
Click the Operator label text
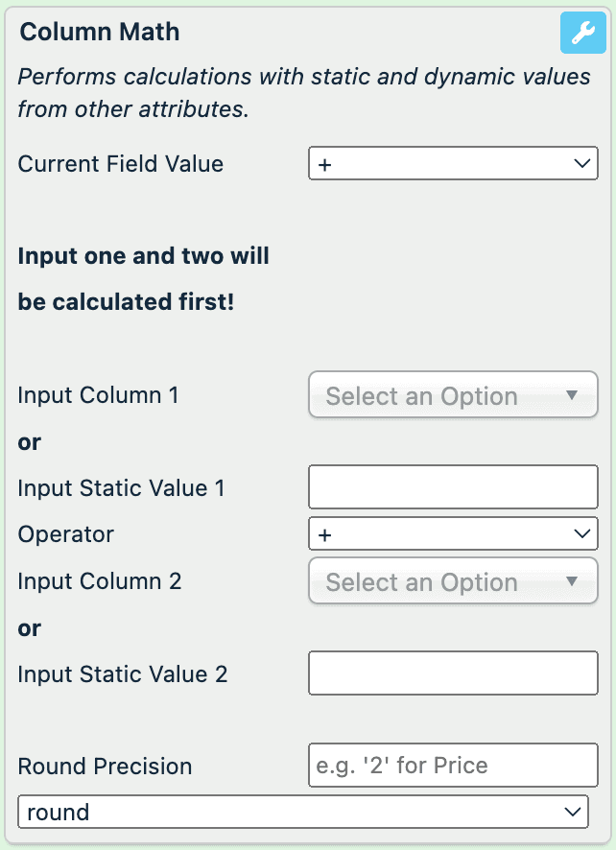pos(66,535)
